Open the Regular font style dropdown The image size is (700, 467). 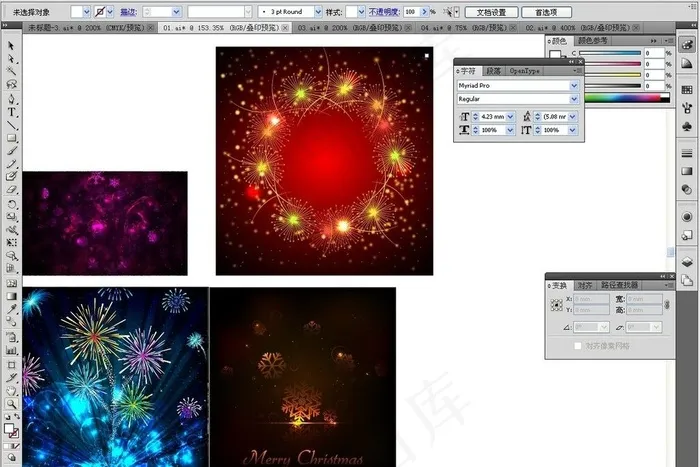click(x=574, y=99)
